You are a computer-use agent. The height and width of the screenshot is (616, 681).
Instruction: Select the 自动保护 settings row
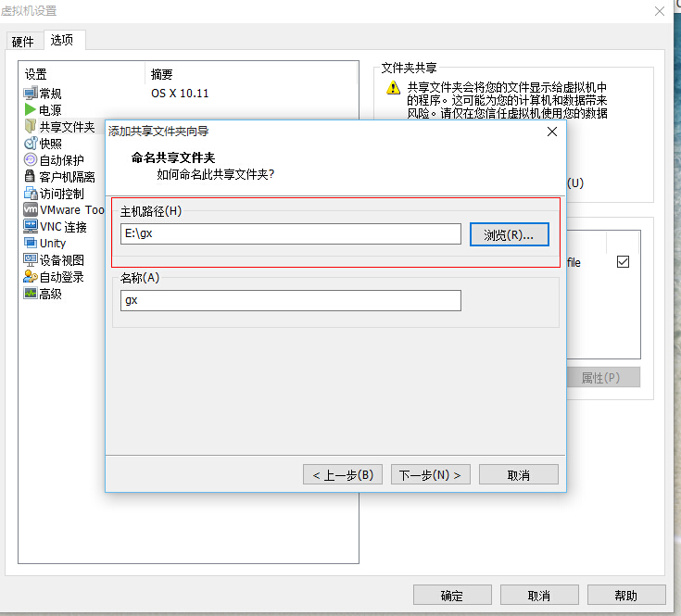(63, 159)
